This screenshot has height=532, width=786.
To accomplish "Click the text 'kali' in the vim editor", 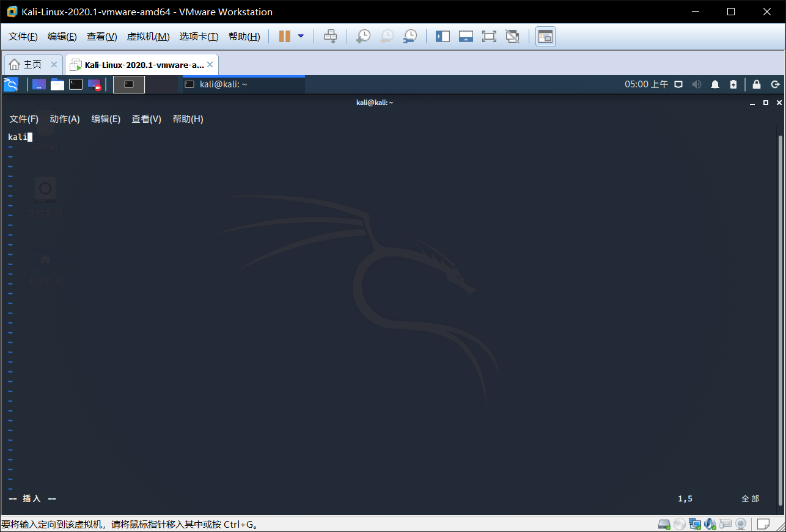I will point(18,137).
